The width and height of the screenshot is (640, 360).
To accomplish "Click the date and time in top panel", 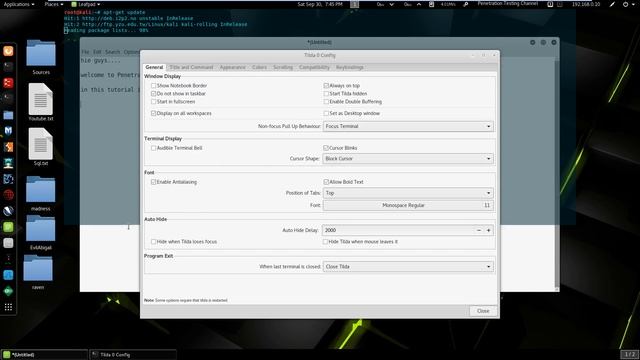I will [320, 4].
